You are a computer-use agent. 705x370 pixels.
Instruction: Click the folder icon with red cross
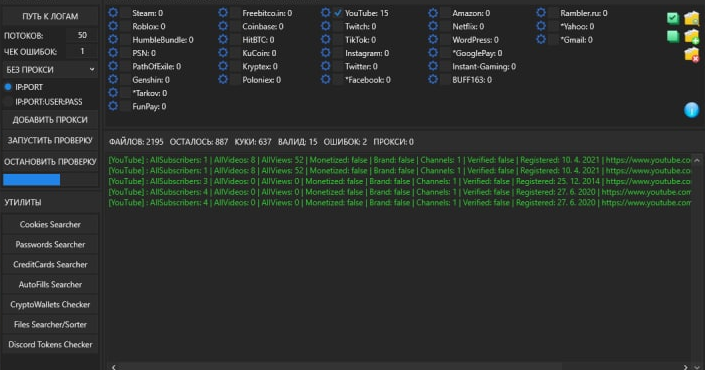pos(692,55)
